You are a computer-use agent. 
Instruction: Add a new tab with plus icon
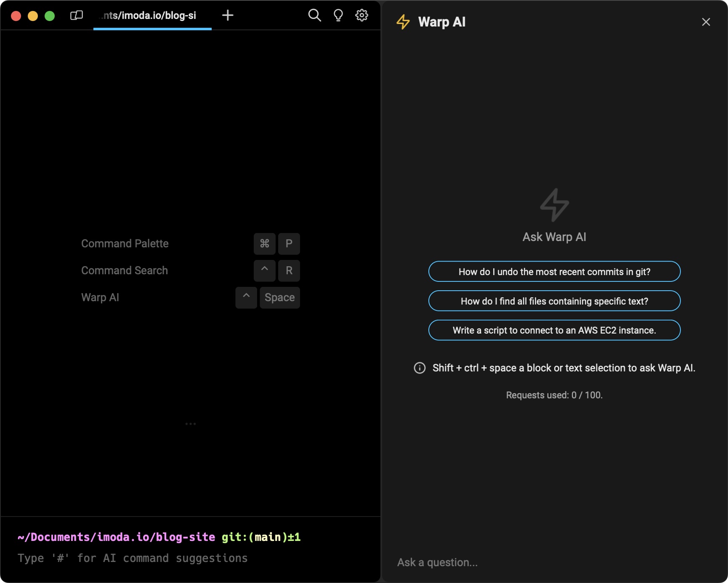(228, 16)
